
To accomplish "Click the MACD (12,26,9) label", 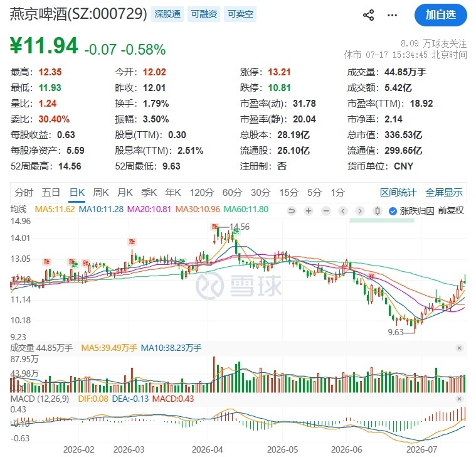I will [40, 399].
